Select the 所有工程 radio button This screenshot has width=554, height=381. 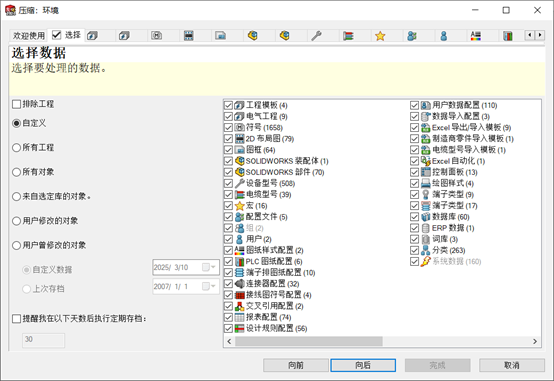17,148
